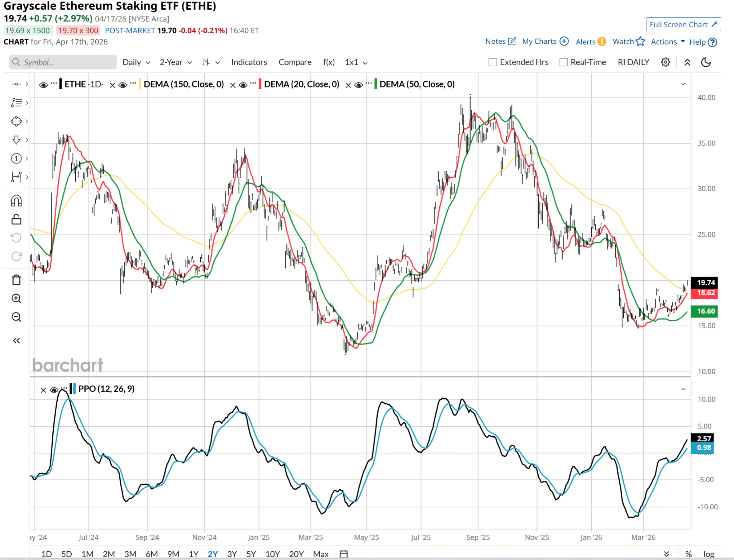Enable the Real-Time checkbox

(x=563, y=62)
